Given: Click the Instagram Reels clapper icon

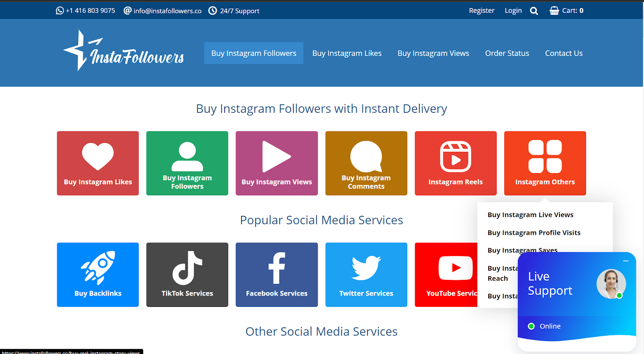Looking at the screenshot, I should tap(456, 156).
